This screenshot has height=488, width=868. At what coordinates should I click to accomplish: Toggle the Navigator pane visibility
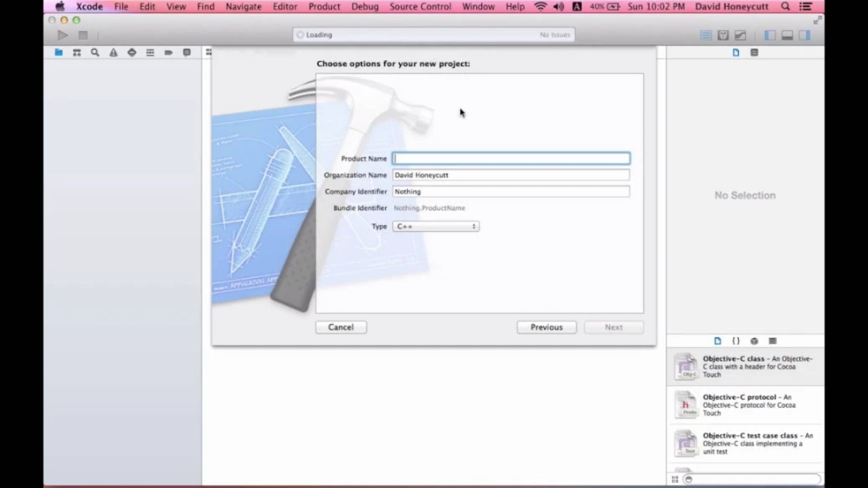tap(770, 35)
